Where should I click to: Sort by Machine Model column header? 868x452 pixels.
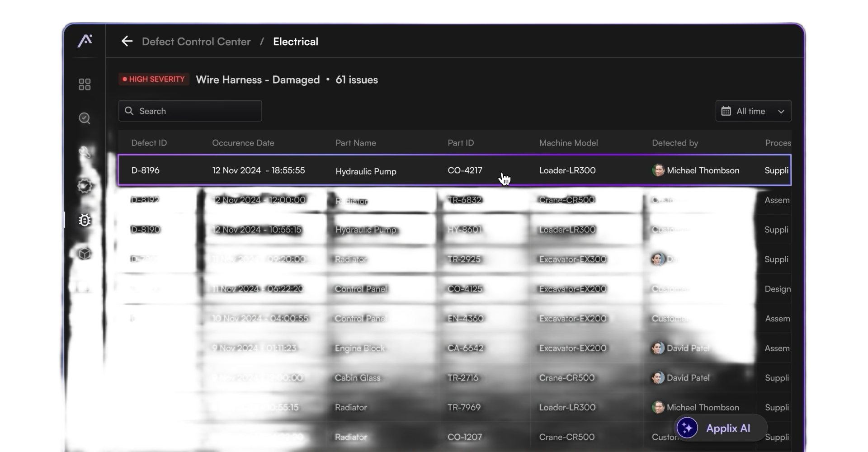click(x=568, y=143)
